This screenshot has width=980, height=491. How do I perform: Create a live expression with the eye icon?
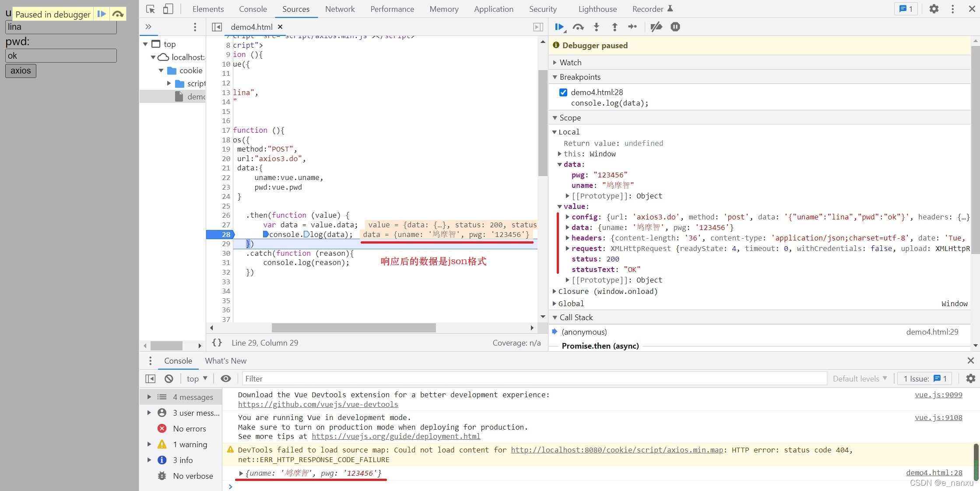click(x=226, y=378)
